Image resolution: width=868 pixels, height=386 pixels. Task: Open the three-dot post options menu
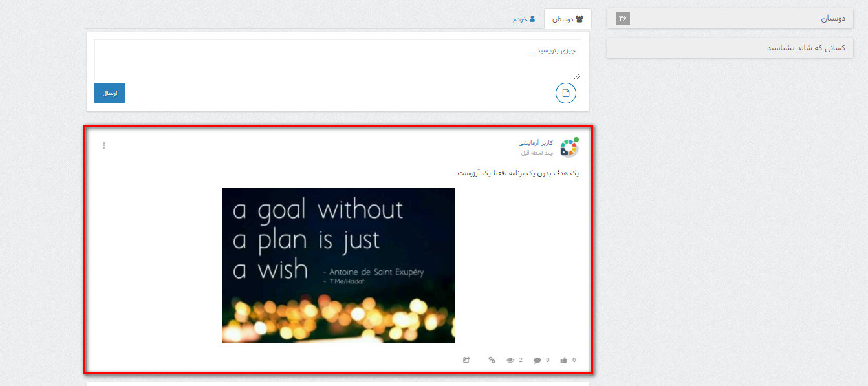click(x=104, y=145)
